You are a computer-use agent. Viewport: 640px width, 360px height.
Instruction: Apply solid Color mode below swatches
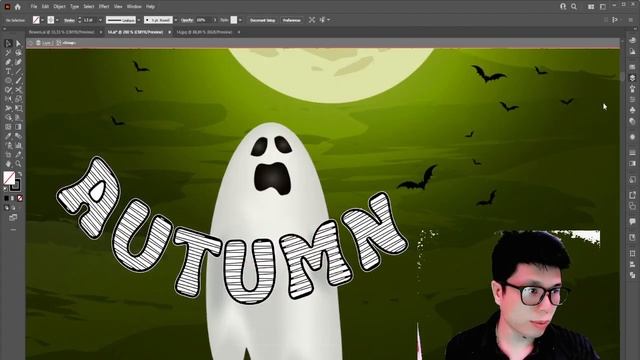click(6, 198)
